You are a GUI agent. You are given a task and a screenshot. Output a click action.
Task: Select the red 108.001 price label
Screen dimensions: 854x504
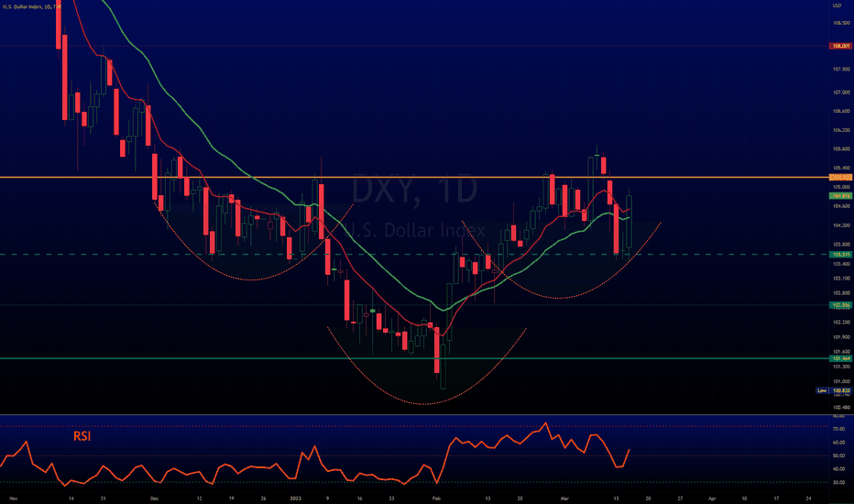click(x=841, y=47)
